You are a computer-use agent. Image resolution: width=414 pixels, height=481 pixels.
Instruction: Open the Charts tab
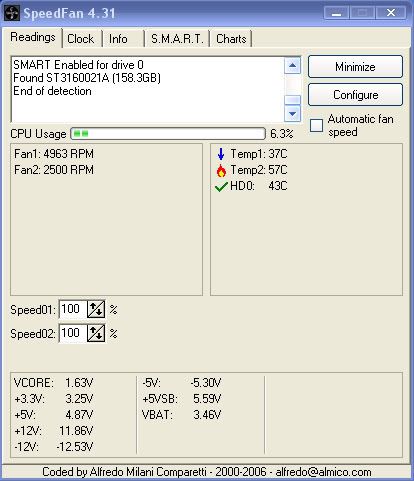pyautogui.click(x=231, y=39)
